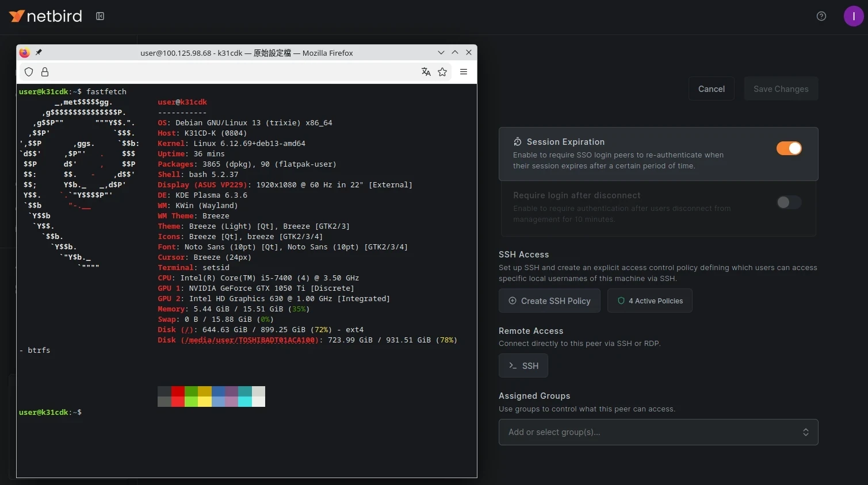
Task: Click the pin icon in the Firefox title bar
Action: (39, 52)
